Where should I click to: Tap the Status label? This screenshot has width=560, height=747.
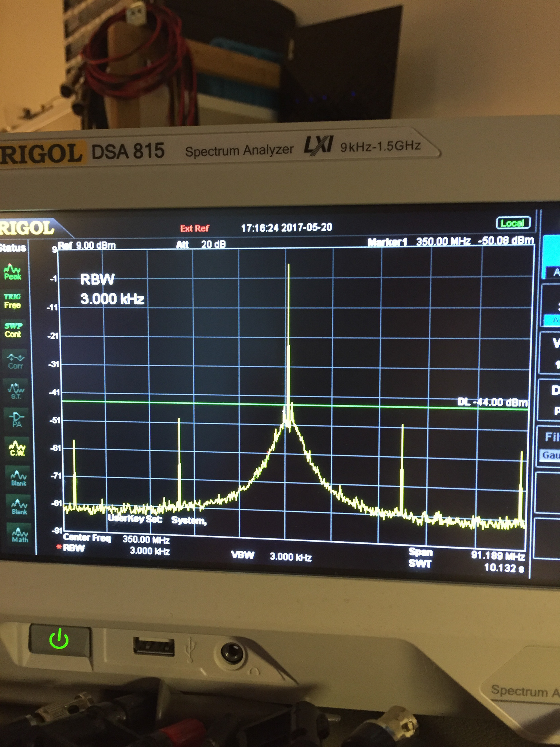click(x=13, y=248)
